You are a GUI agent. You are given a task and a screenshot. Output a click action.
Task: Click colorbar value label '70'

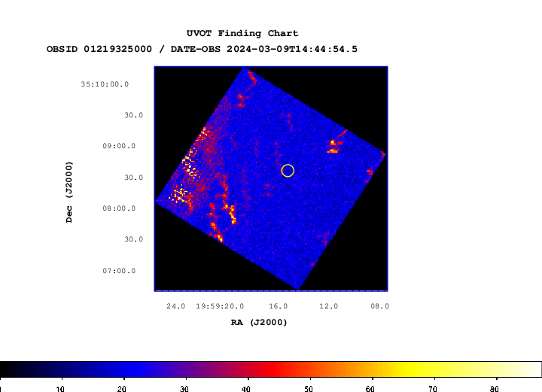tap(432, 389)
